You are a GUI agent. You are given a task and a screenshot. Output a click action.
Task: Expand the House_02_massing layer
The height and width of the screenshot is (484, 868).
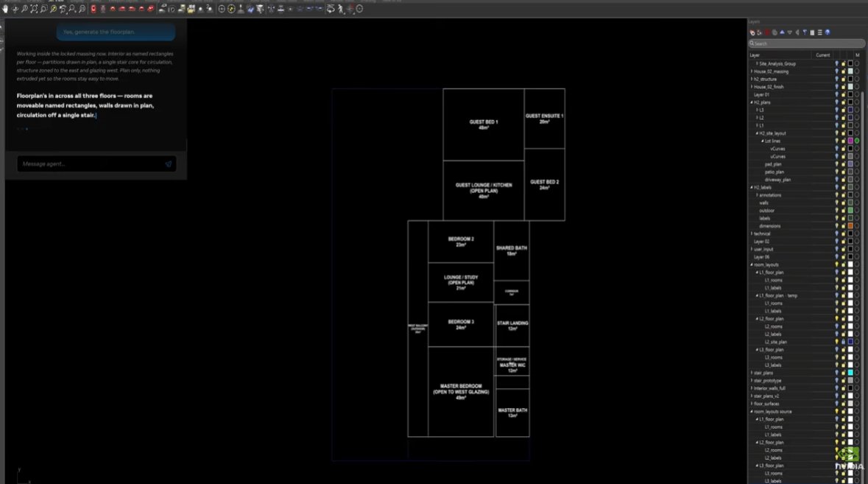[751, 71]
